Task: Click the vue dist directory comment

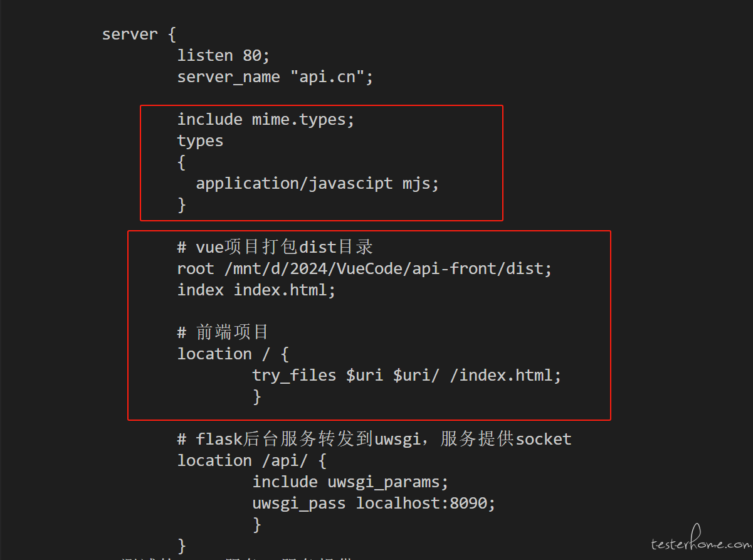Action: click(x=275, y=248)
